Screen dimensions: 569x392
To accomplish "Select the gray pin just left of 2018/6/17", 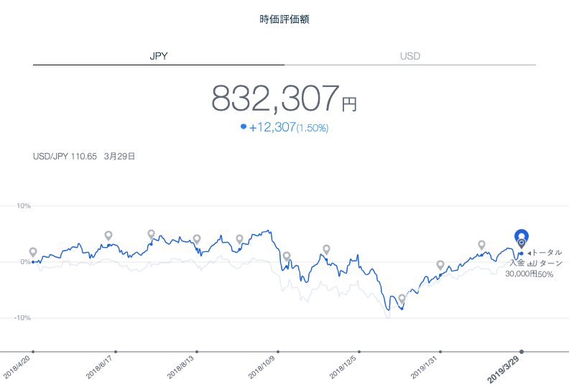I will (x=108, y=235).
